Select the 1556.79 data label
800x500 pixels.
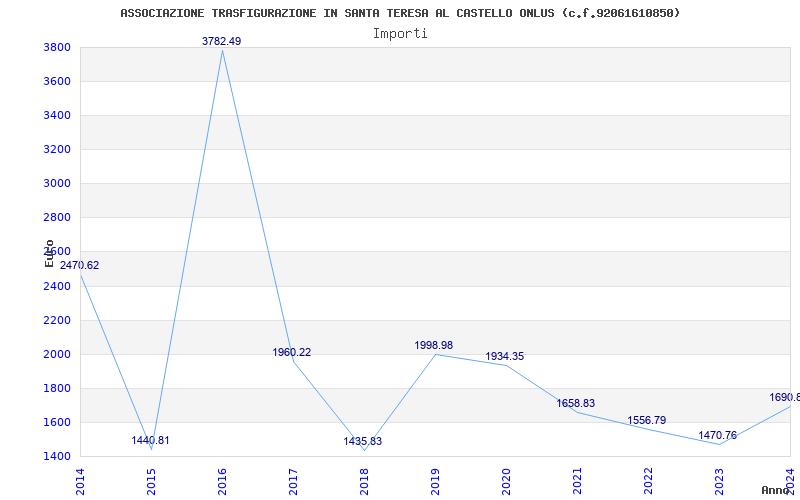(x=646, y=420)
